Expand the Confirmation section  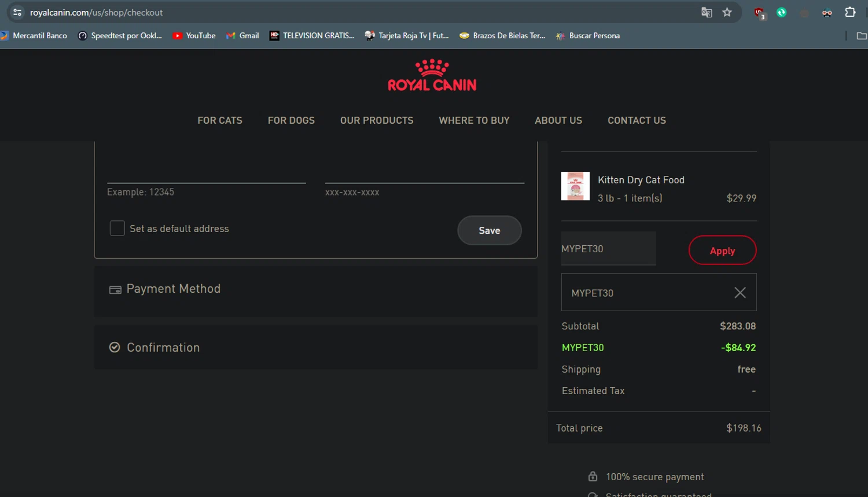point(316,347)
